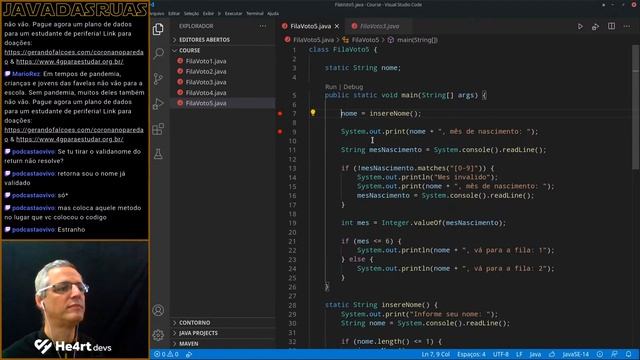This screenshot has height=360, width=640.
Task: Click UTF-8 encoding in status bar
Action: (501, 354)
